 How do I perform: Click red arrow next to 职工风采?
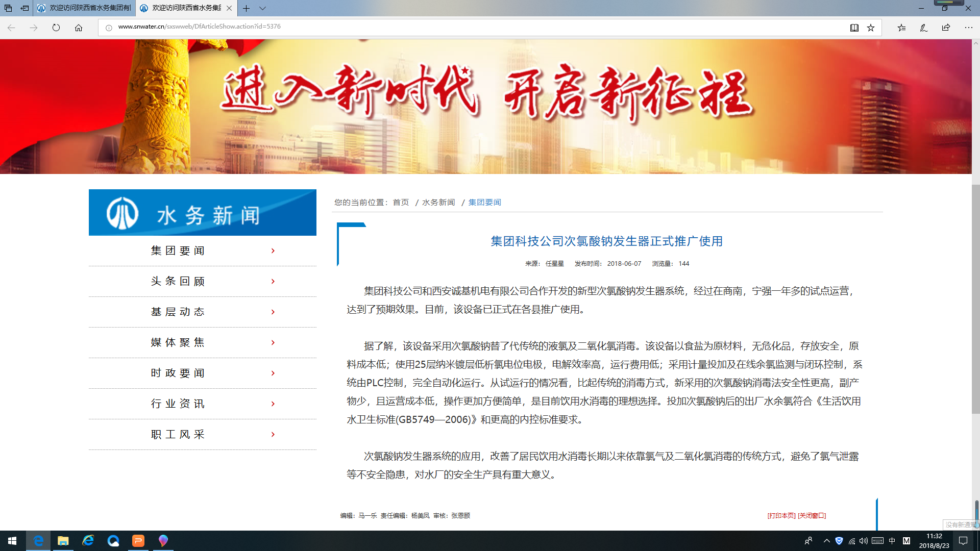point(273,434)
